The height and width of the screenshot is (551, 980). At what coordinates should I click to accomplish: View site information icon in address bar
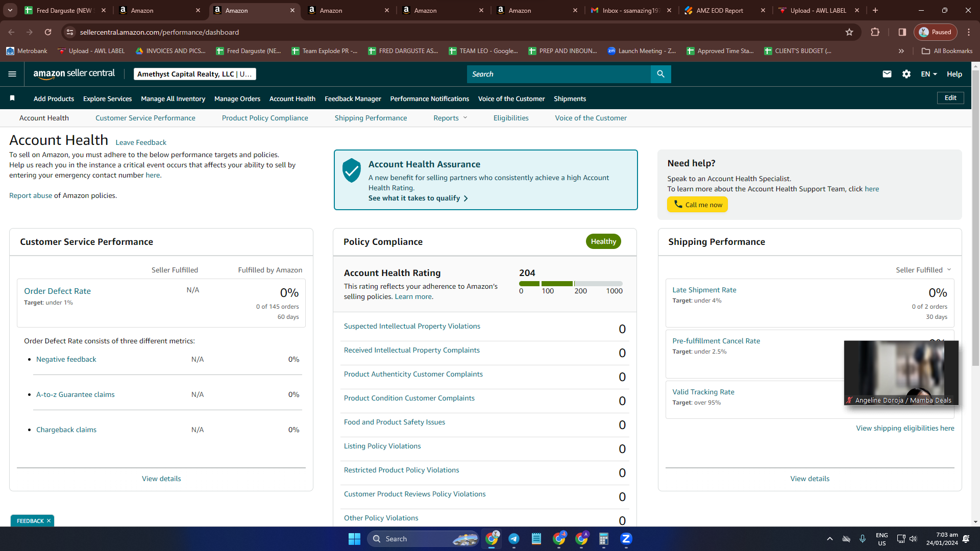[x=70, y=32]
